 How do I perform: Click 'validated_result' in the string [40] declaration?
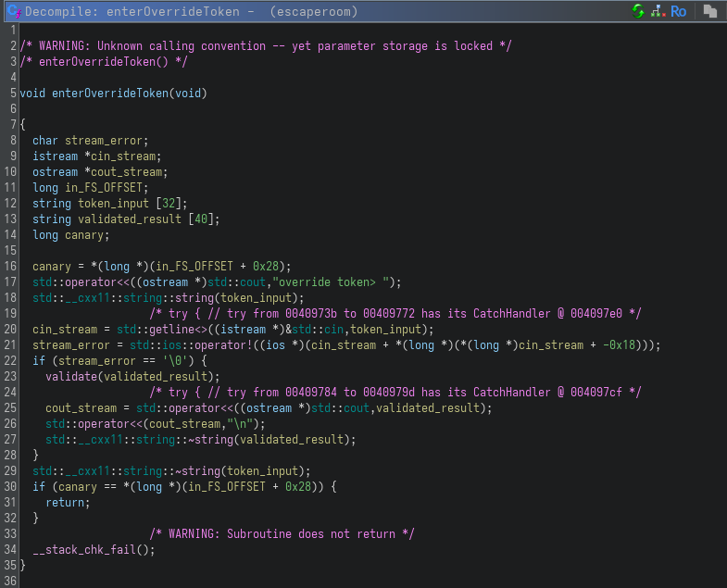point(130,219)
